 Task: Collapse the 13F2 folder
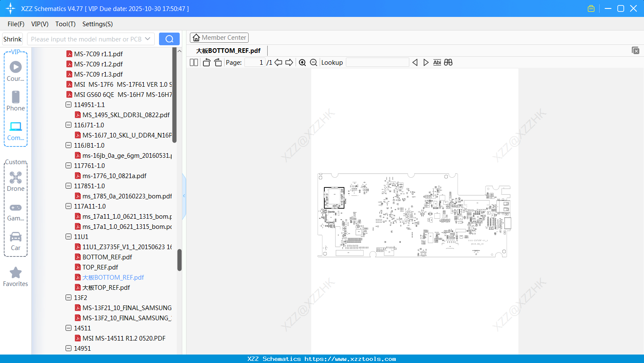click(69, 297)
